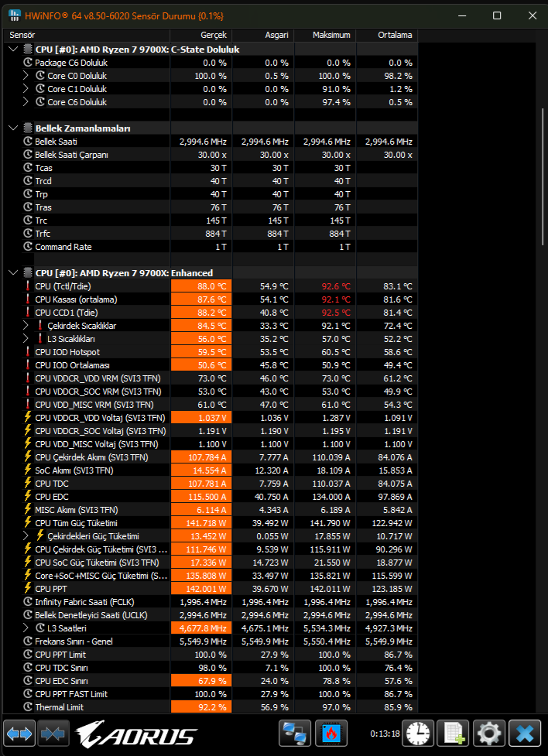548x756 pixels.
Task: Expand Çekirdekleri Güç Tüketimi row
Action: click(26, 536)
